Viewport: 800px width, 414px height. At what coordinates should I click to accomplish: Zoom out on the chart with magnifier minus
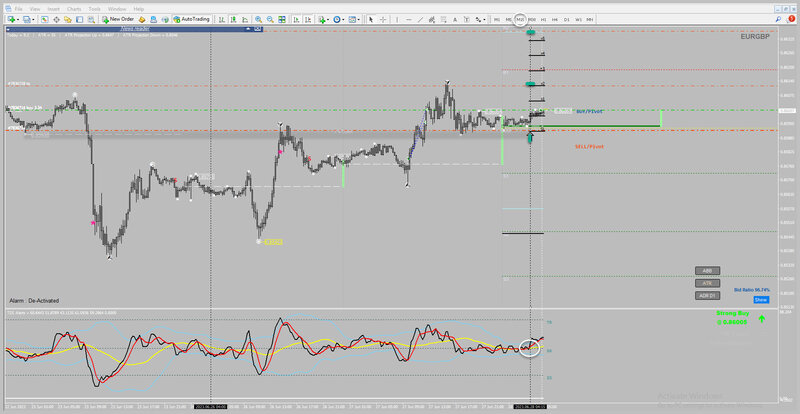point(270,19)
